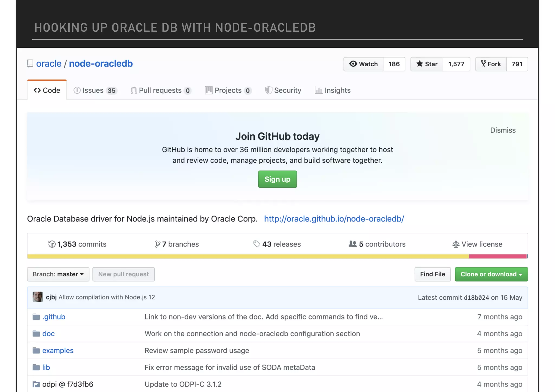Click the Watch button

pos(363,64)
